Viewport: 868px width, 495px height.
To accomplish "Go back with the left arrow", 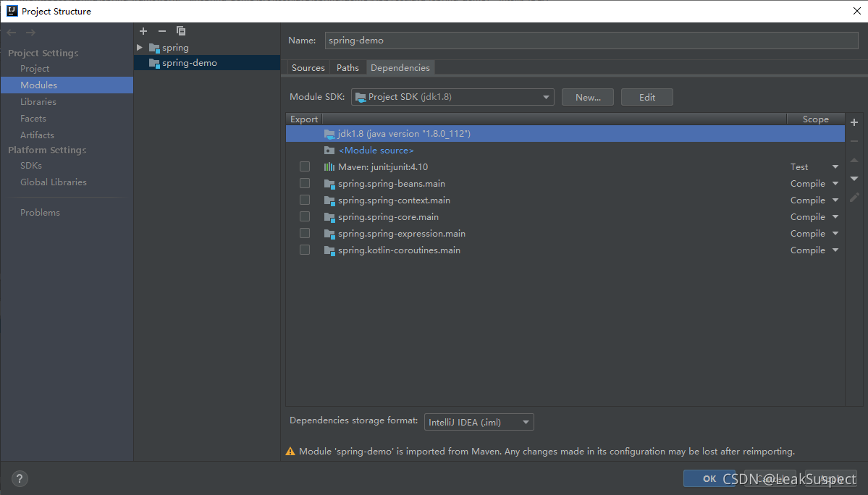I will click(x=12, y=33).
